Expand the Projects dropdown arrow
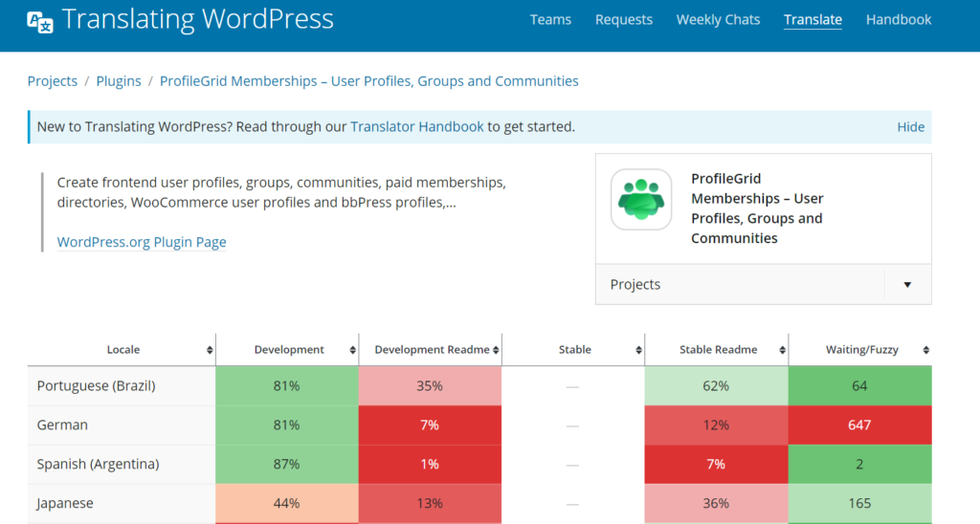This screenshot has width=980, height=524. pos(906,285)
